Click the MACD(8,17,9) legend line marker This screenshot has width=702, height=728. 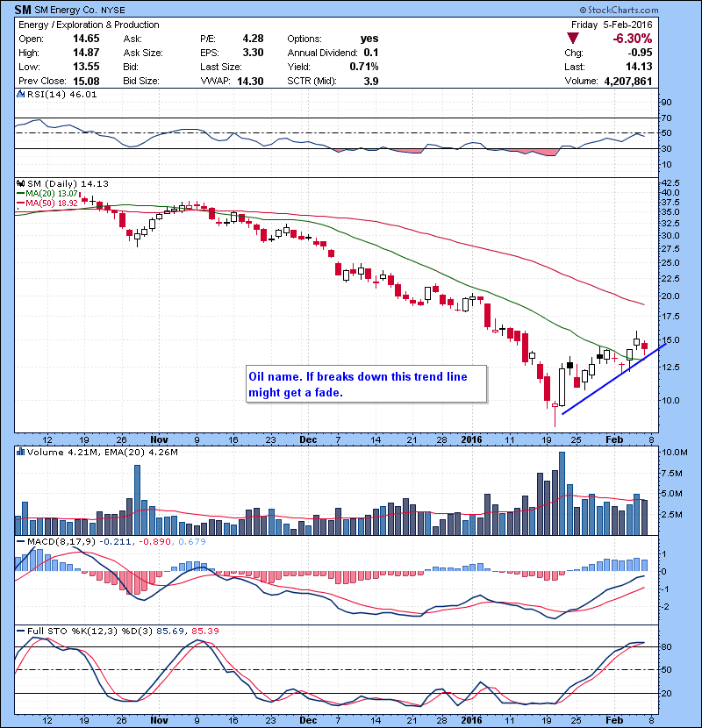21,541
